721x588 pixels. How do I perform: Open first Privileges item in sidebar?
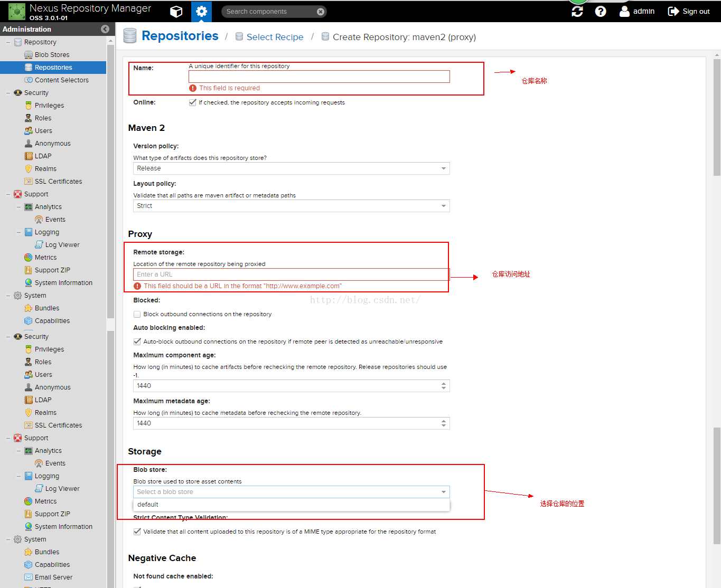[49, 106]
